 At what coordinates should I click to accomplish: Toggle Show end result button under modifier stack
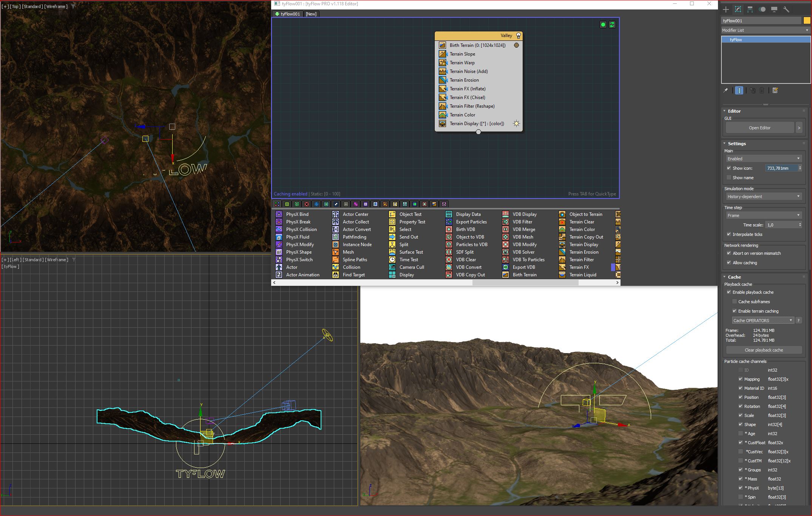(739, 91)
